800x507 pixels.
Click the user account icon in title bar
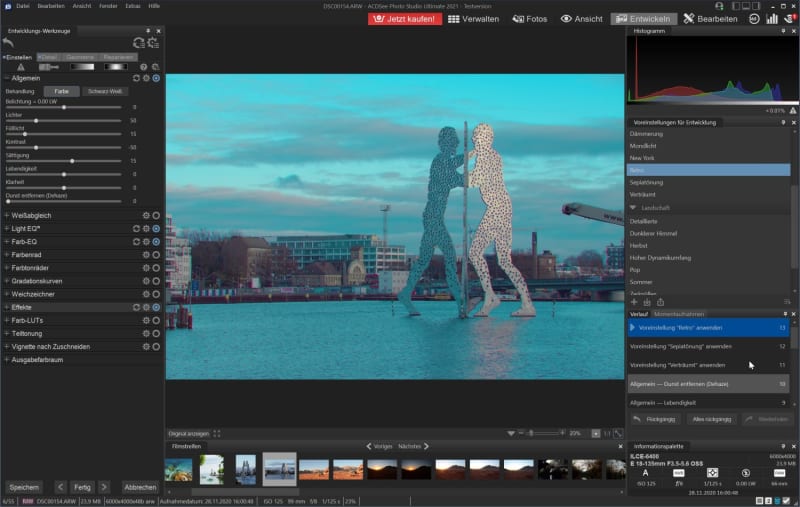coord(719,6)
